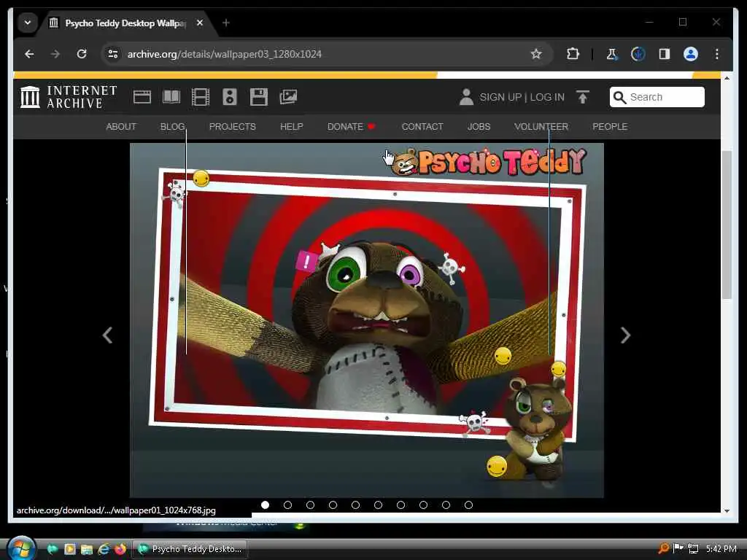Open the Software floppy disk icon
The image size is (747, 560).
pos(259,97)
